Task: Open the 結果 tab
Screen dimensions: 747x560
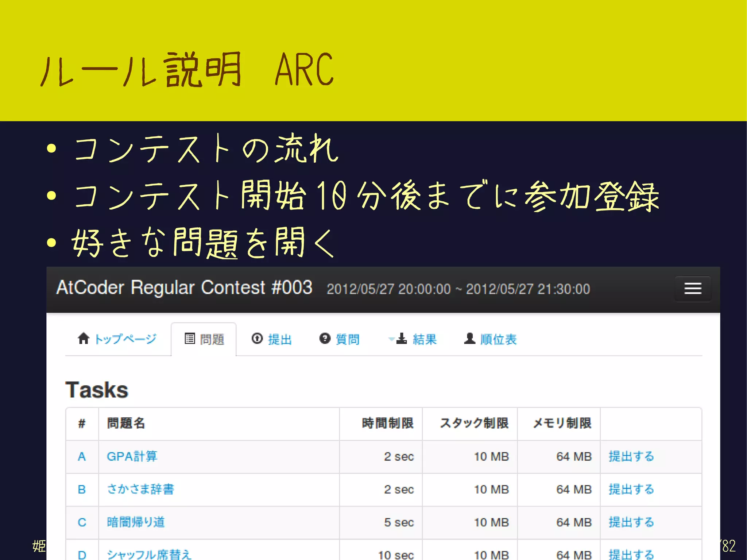Action: pyautogui.click(x=412, y=339)
